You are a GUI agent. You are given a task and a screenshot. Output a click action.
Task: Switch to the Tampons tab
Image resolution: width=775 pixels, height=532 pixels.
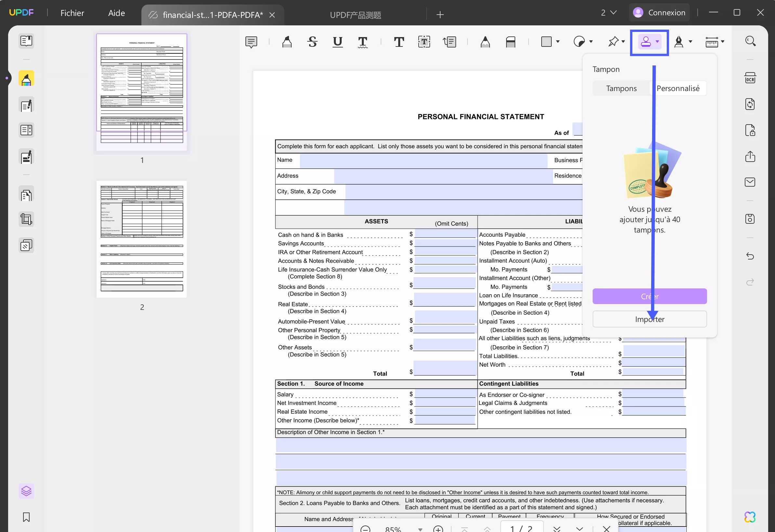pyautogui.click(x=621, y=88)
